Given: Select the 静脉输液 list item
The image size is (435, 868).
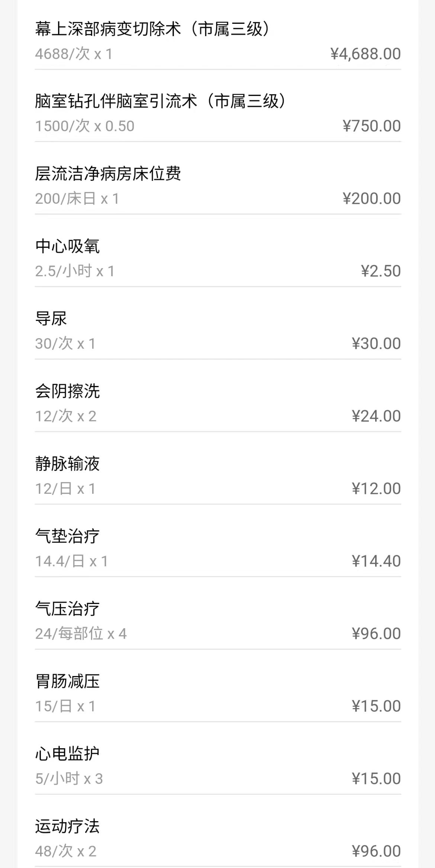Looking at the screenshot, I should click(68, 464).
